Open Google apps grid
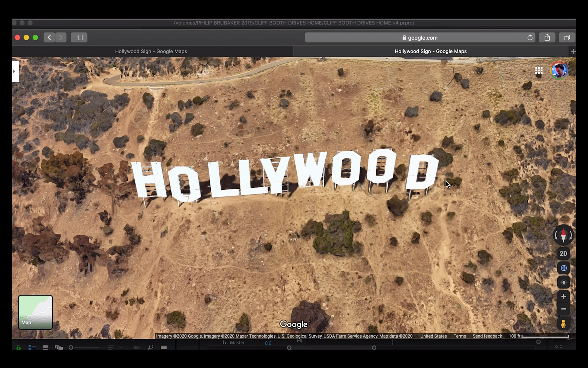 [539, 71]
